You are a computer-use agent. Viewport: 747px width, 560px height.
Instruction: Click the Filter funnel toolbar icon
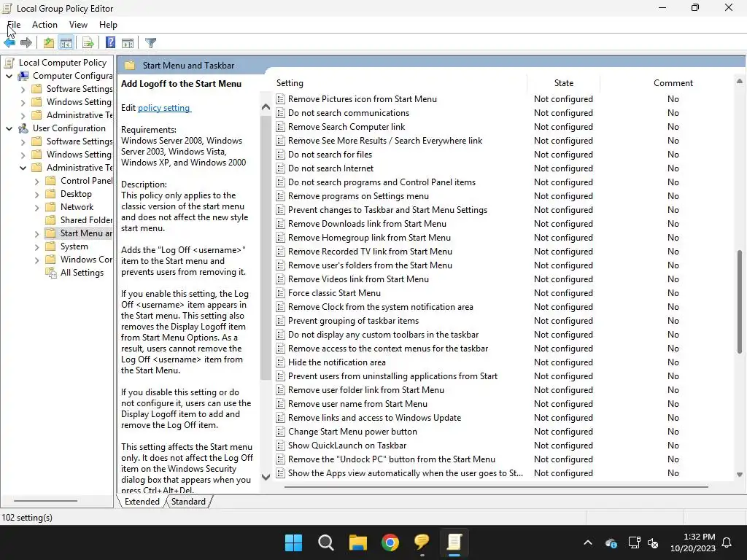[x=150, y=43]
